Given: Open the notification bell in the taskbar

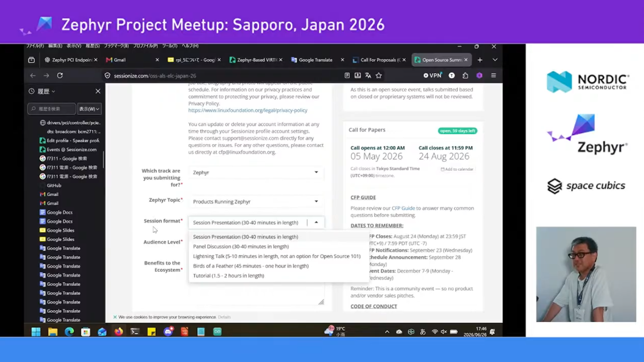Looking at the screenshot, I should tap(492, 332).
